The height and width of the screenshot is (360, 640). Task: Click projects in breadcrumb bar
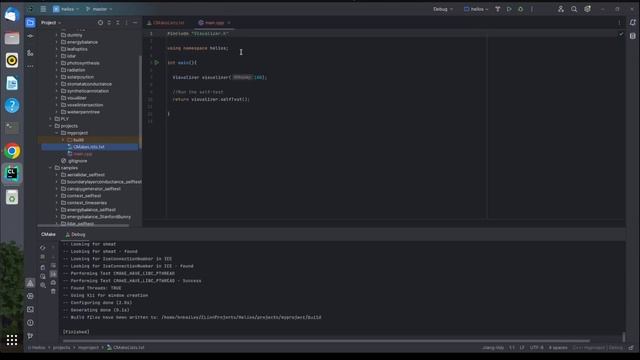(61, 348)
